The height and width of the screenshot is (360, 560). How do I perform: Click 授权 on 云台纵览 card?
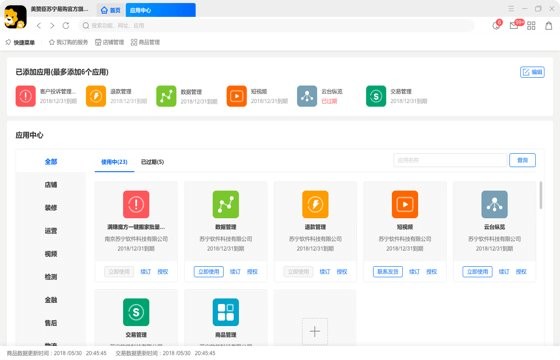521,272
